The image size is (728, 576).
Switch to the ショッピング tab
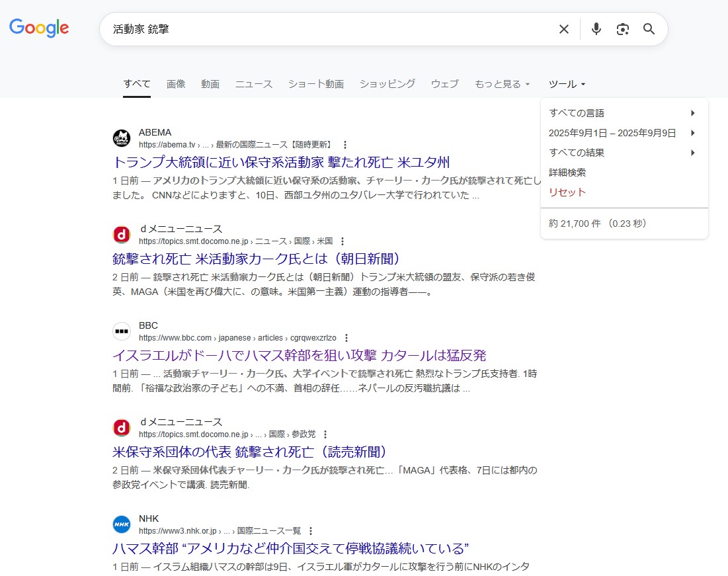[387, 84]
